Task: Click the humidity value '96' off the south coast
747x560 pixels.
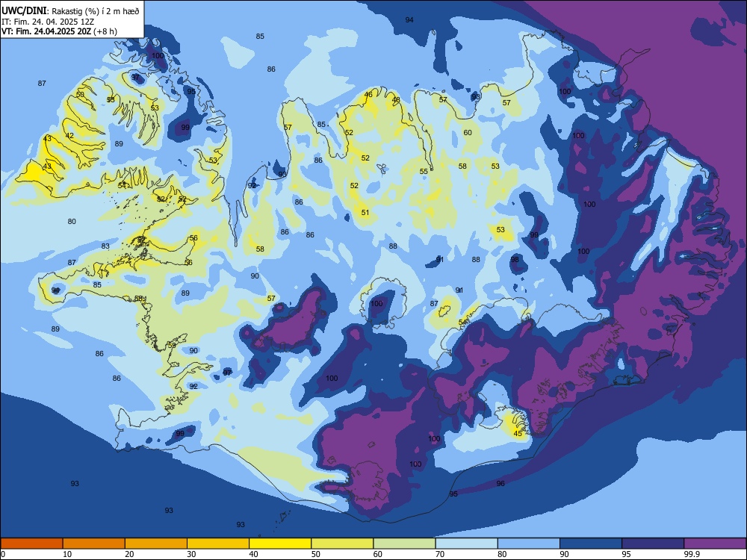Action: [x=500, y=483]
